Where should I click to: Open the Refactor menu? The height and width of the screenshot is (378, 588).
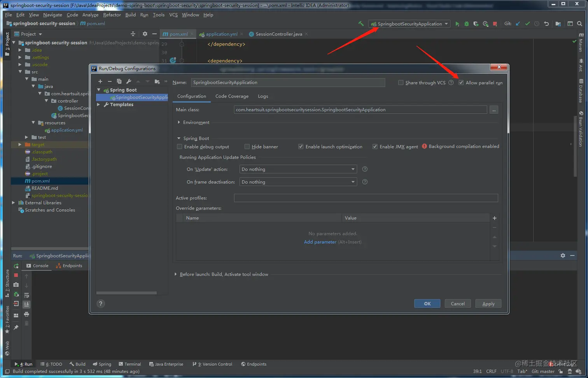click(112, 15)
